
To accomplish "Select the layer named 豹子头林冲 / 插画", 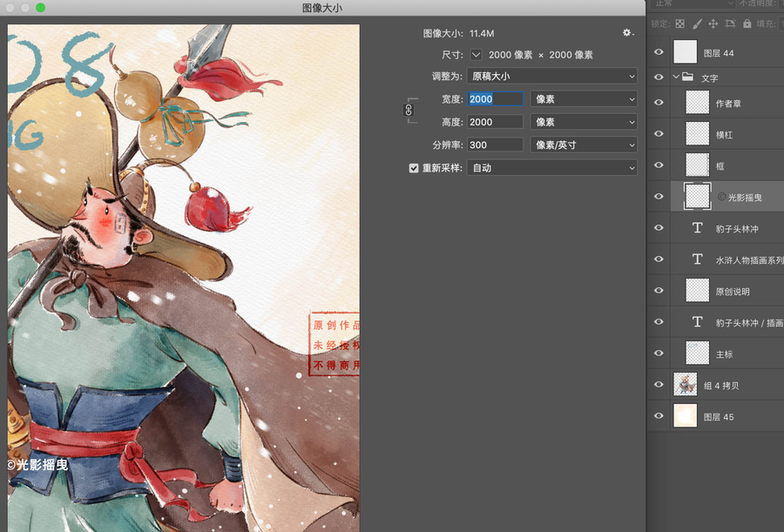I will (x=749, y=323).
